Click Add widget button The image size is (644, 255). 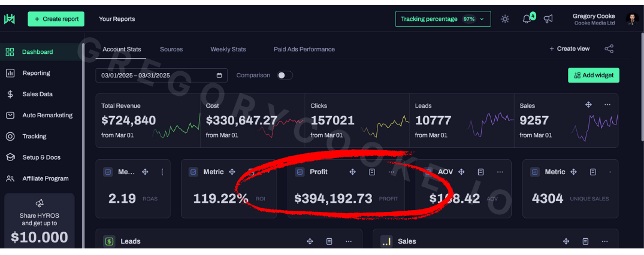click(x=594, y=75)
